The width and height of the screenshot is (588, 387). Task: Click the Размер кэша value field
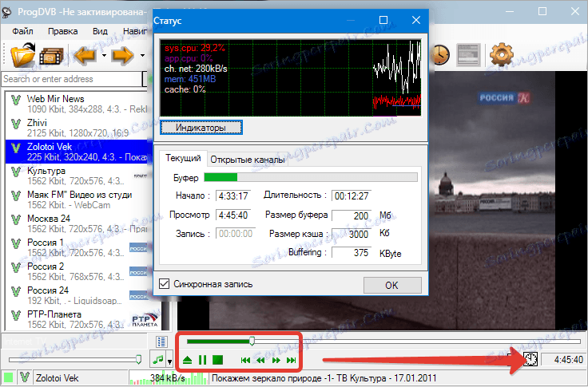pos(352,234)
